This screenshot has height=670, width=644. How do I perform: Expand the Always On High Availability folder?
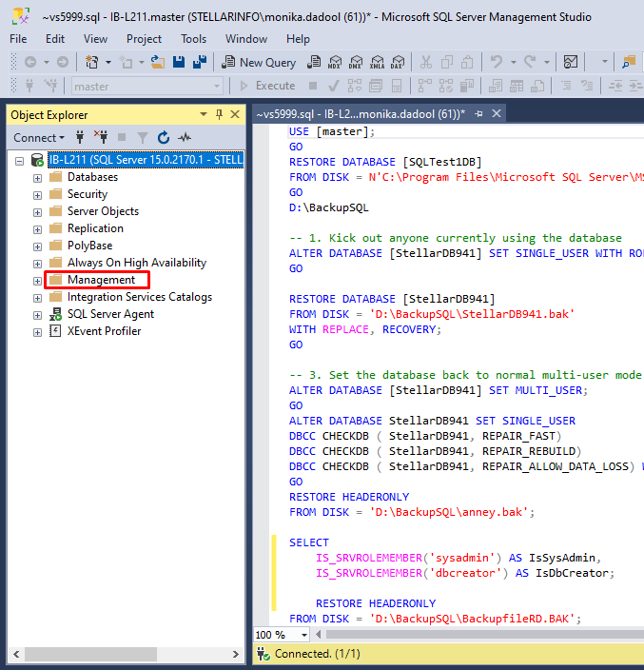pos(38,264)
